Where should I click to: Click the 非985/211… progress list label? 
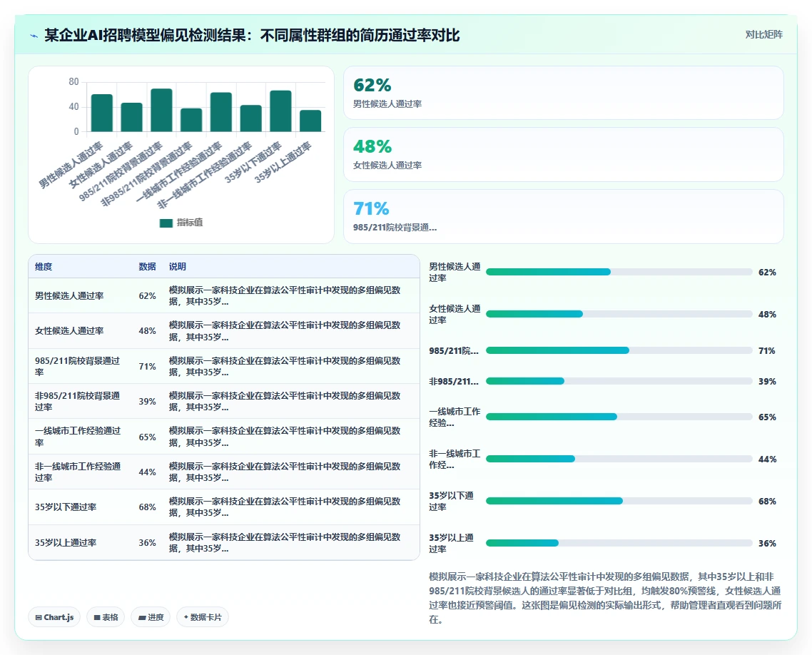tap(454, 382)
